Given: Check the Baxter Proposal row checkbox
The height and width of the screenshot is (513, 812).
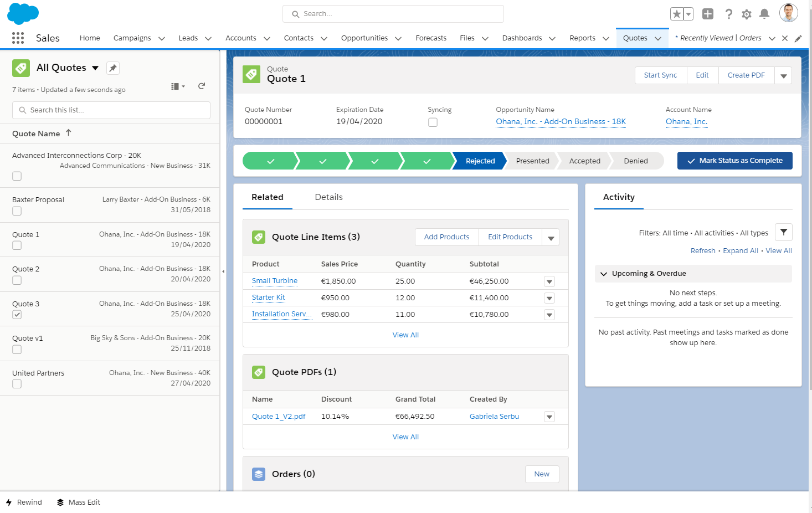Looking at the screenshot, I should pyautogui.click(x=17, y=211).
